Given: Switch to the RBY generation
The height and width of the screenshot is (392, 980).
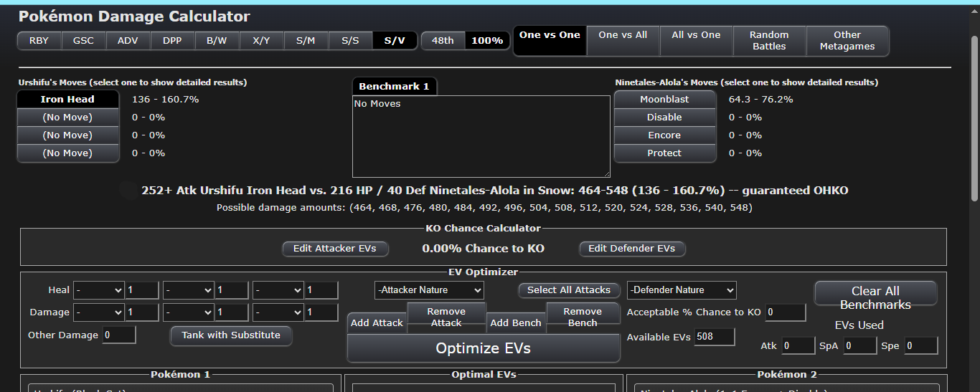Looking at the screenshot, I should click(x=39, y=41).
